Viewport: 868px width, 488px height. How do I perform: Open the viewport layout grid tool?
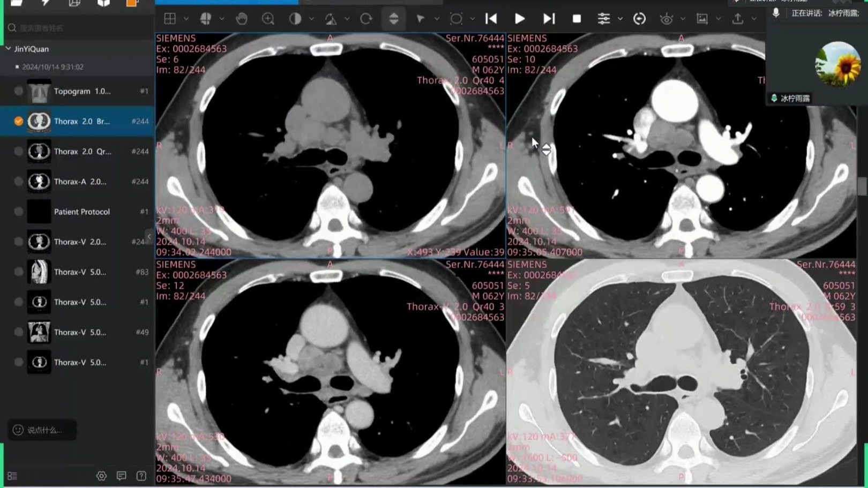click(x=170, y=19)
